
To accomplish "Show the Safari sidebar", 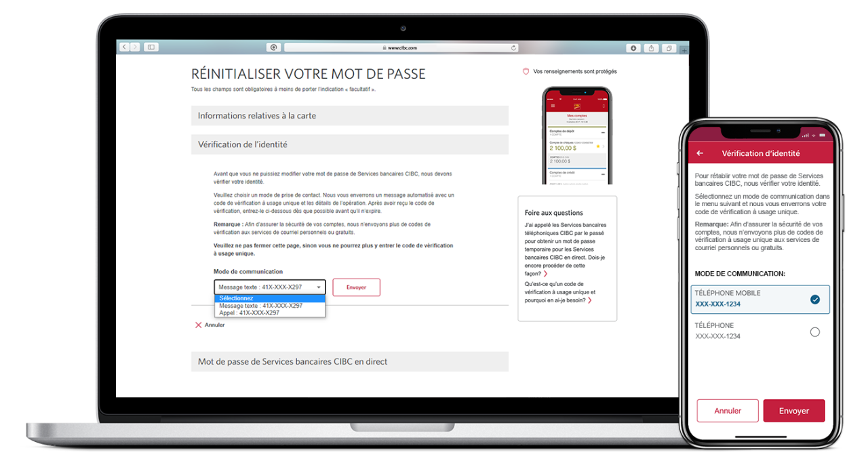I will 151,47.
